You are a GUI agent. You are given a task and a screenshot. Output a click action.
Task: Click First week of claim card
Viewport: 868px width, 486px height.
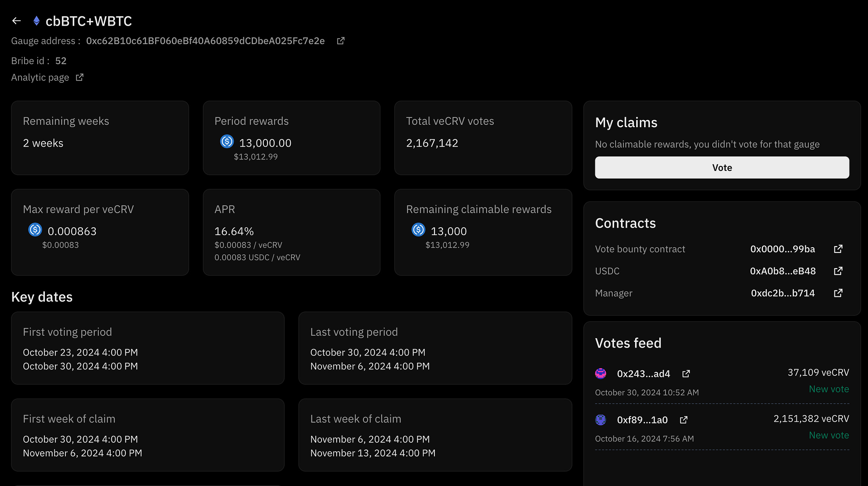pyautogui.click(x=148, y=435)
